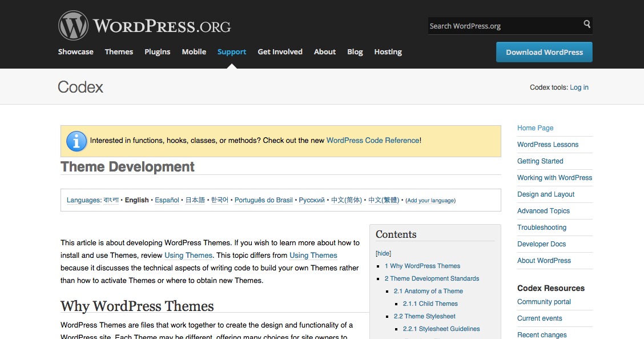Switch language to 中文(繁體)
The width and height of the screenshot is (644, 339).
coord(384,200)
